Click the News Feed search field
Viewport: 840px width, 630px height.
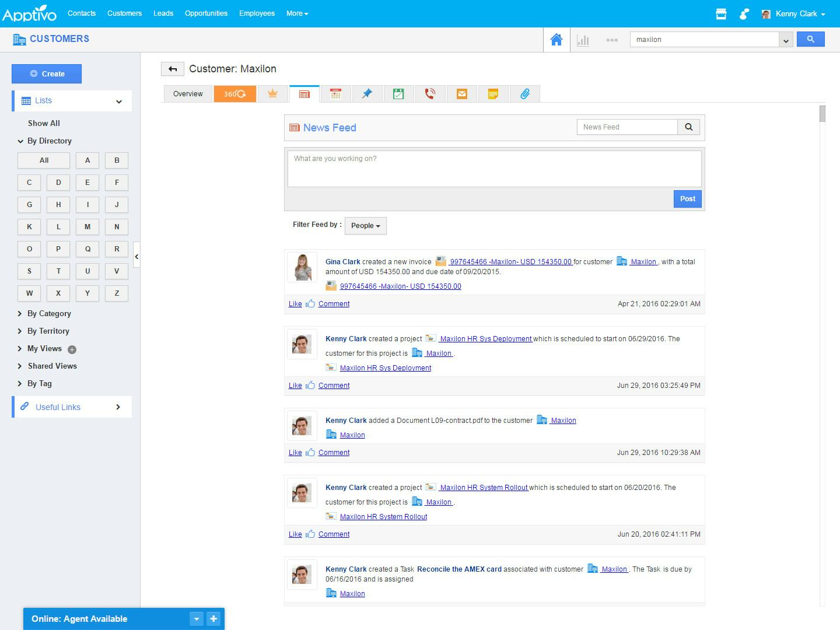pos(627,127)
